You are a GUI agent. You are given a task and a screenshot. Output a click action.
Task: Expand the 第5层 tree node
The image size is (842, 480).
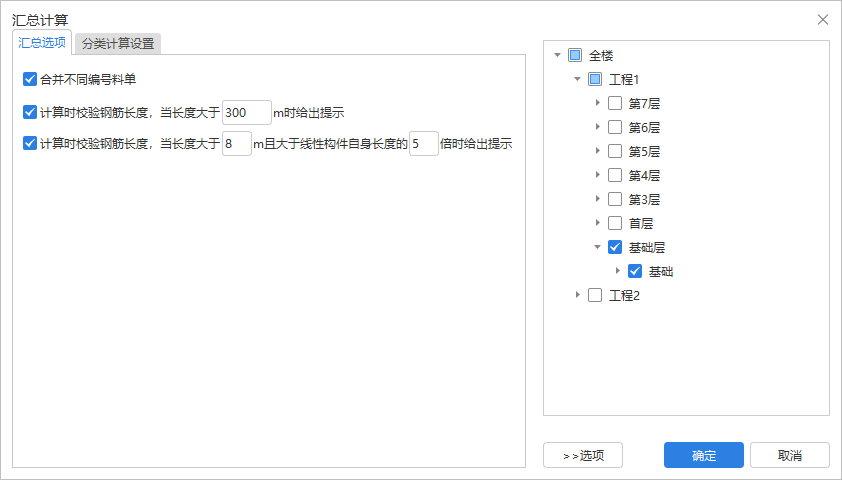[598, 151]
